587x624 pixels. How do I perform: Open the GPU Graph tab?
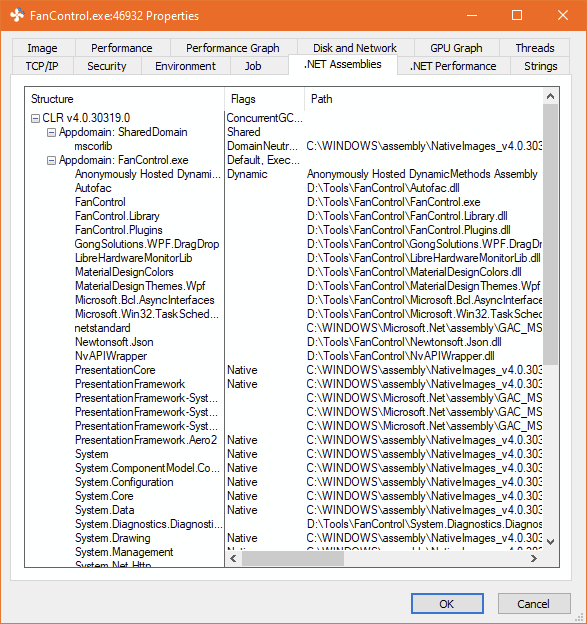[x=456, y=48]
